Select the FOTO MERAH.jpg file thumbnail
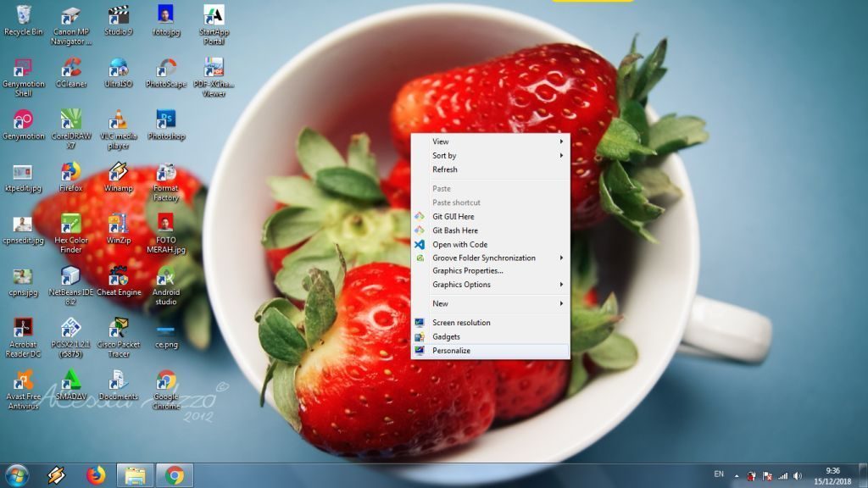This screenshot has width=868, height=488. pyautogui.click(x=166, y=224)
